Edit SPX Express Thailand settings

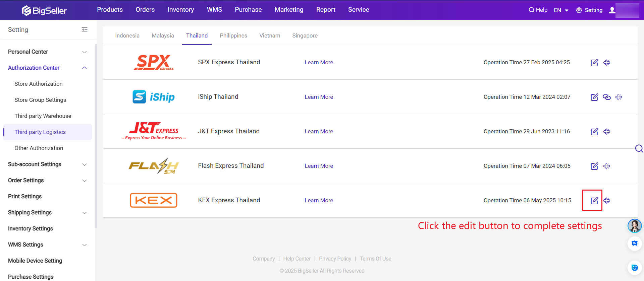(x=594, y=63)
